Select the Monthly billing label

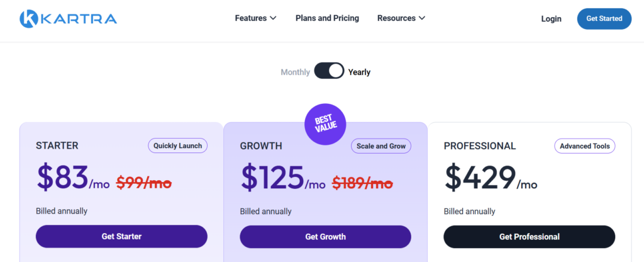295,72
